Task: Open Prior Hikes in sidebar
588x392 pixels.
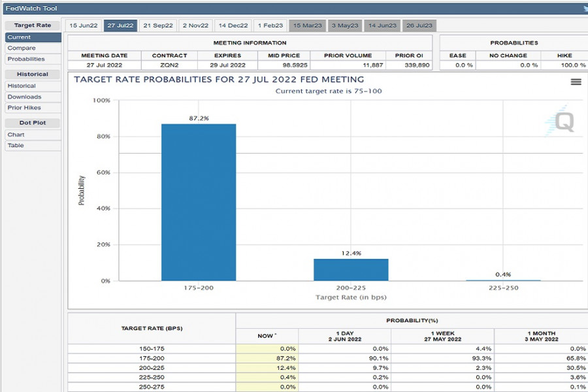Action: pyautogui.click(x=33, y=108)
